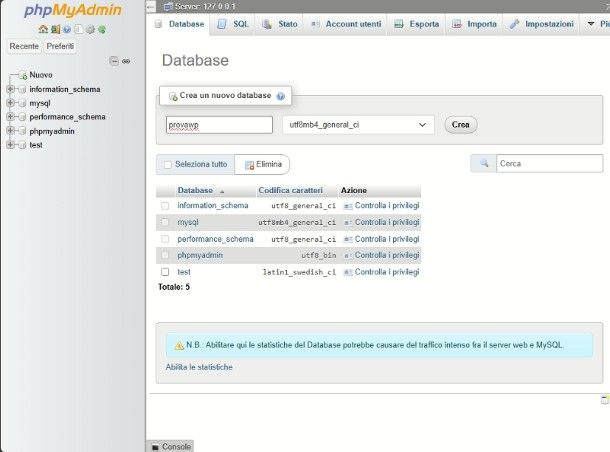This screenshot has width=610, height=452.
Task: Click the warning triangle icon in the notice
Action: click(179, 345)
